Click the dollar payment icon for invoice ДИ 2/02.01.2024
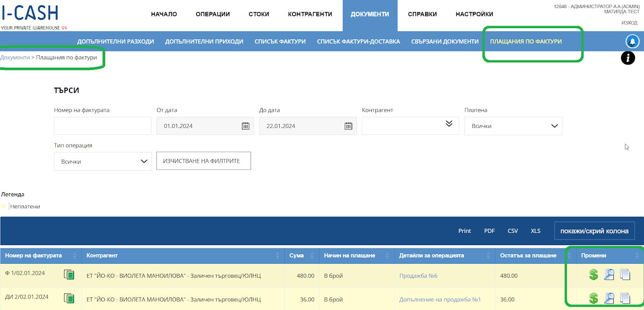This screenshot has width=644, height=310. click(x=594, y=298)
